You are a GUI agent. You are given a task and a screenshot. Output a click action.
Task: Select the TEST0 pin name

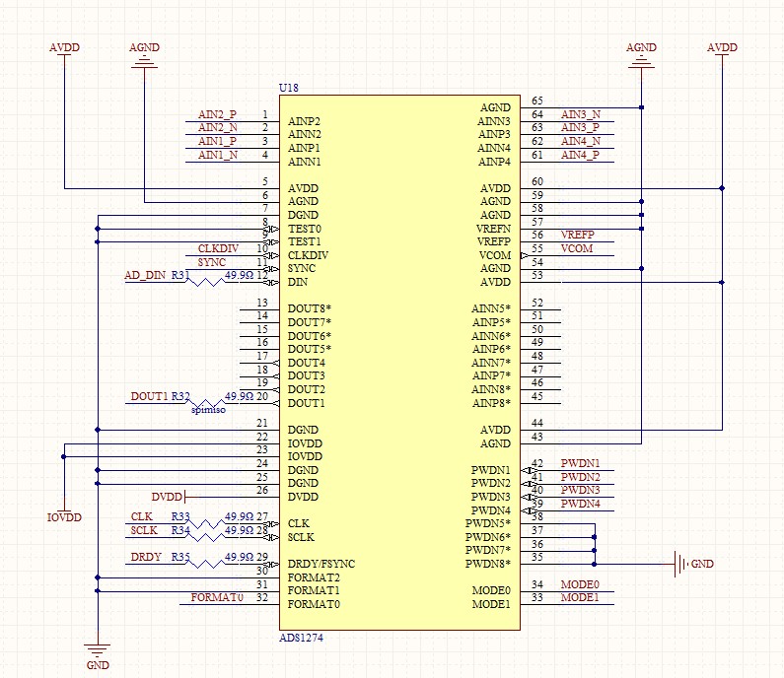[304, 229]
